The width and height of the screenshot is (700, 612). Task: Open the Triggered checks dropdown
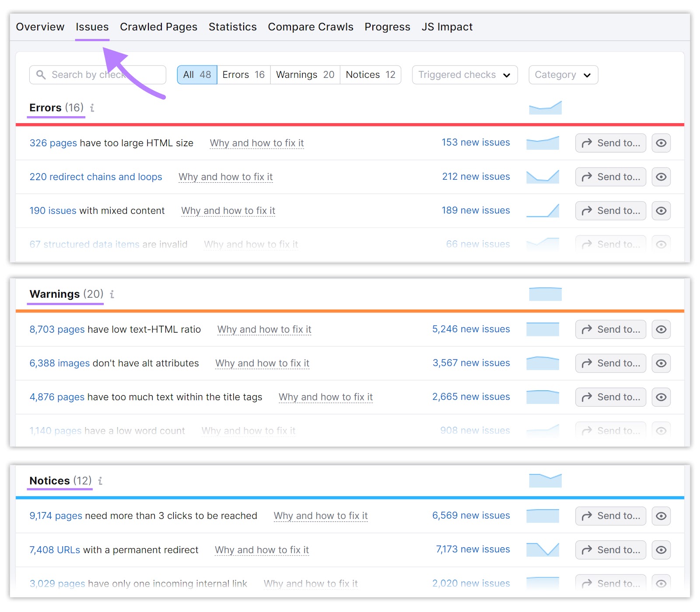click(464, 75)
